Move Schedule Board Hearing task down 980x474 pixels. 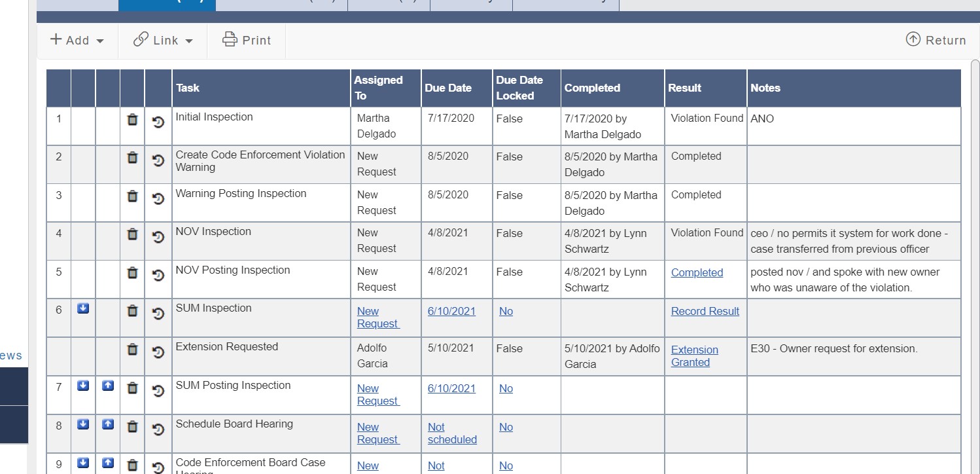(x=83, y=425)
